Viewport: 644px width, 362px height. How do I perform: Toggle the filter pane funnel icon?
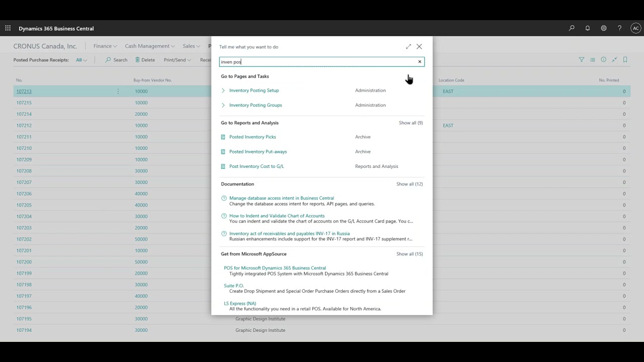[x=582, y=59]
